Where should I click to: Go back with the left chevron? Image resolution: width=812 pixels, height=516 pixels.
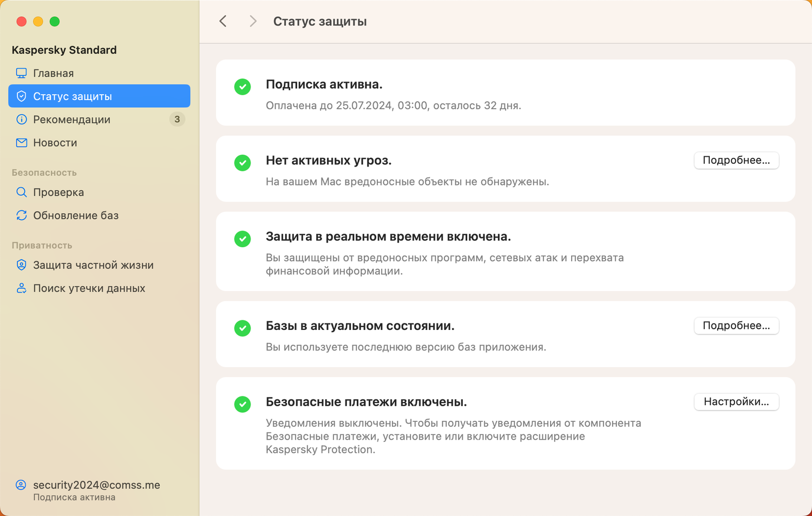(223, 21)
